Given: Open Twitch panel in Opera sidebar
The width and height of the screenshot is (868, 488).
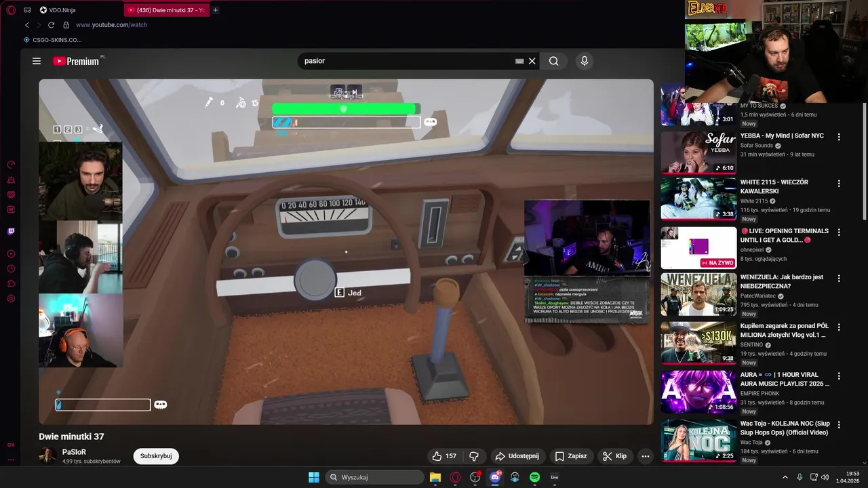Looking at the screenshot, I should click(11, 232).
